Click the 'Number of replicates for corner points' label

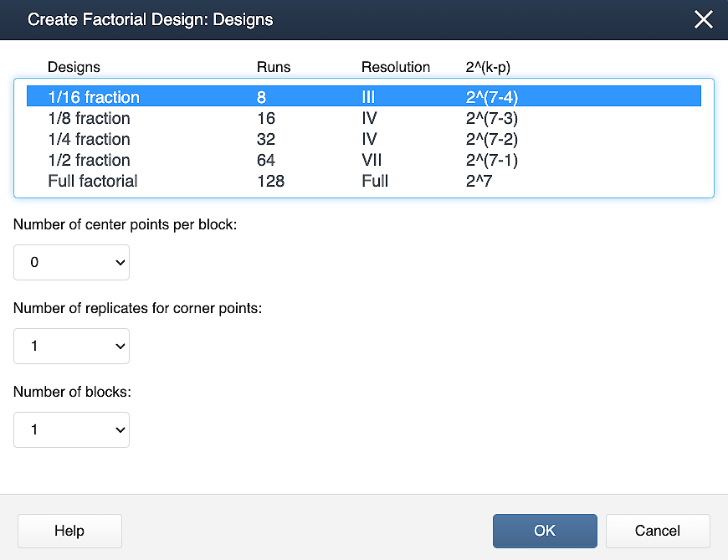[138, 308]
